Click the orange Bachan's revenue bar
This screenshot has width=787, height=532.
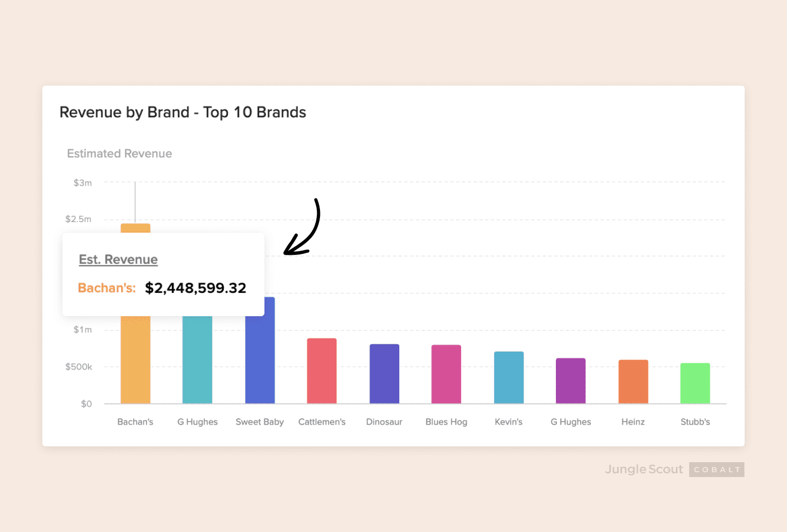pos(135,360)
